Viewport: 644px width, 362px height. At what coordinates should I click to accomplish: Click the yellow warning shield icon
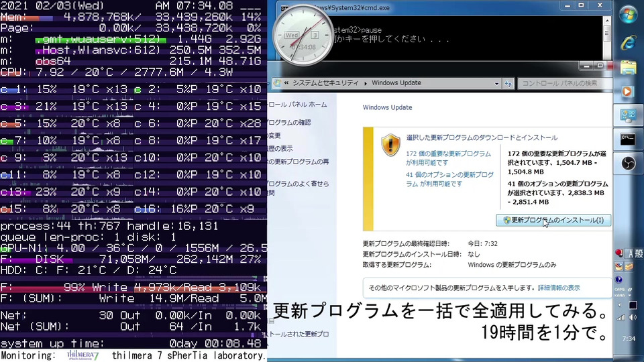pos(390,145)
